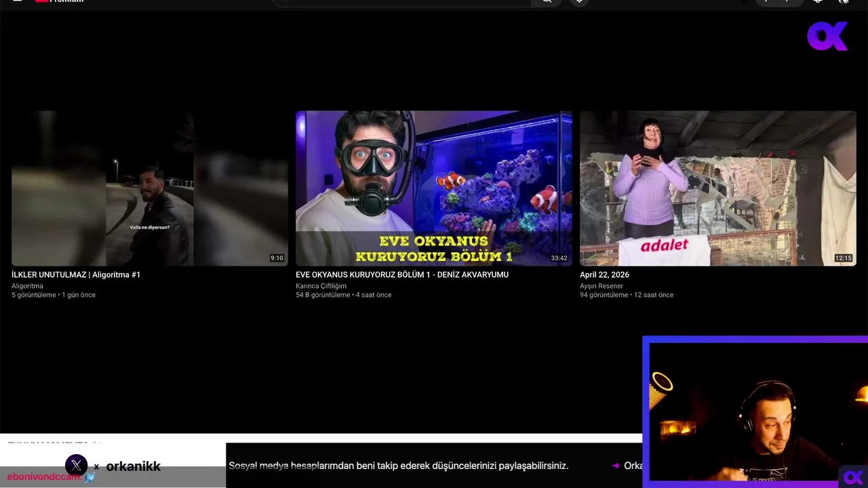The height and width of the screenshot is (488, 868).
Task: Open the Ayşın Resener adalet video thumbnail
Action: [718, 188]
